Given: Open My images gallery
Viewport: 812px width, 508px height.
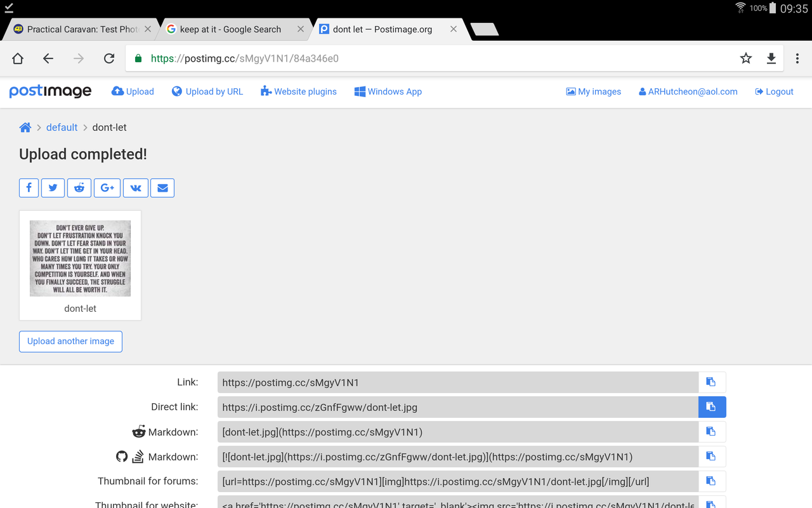Looking at the screenshot, I should coord(594,91).
